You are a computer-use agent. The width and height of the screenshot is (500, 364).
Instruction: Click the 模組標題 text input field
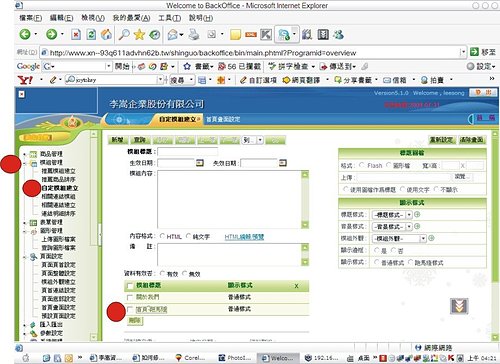[x=187, y=152]
